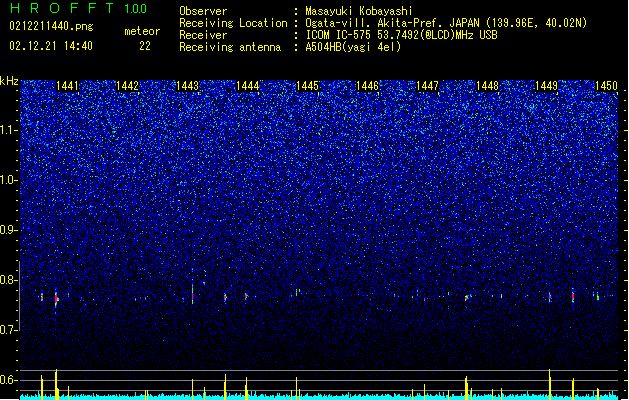This screenshot has width=629, height=400.
Task: Select the file name 0212211440.png
Action: coord(51,26)
